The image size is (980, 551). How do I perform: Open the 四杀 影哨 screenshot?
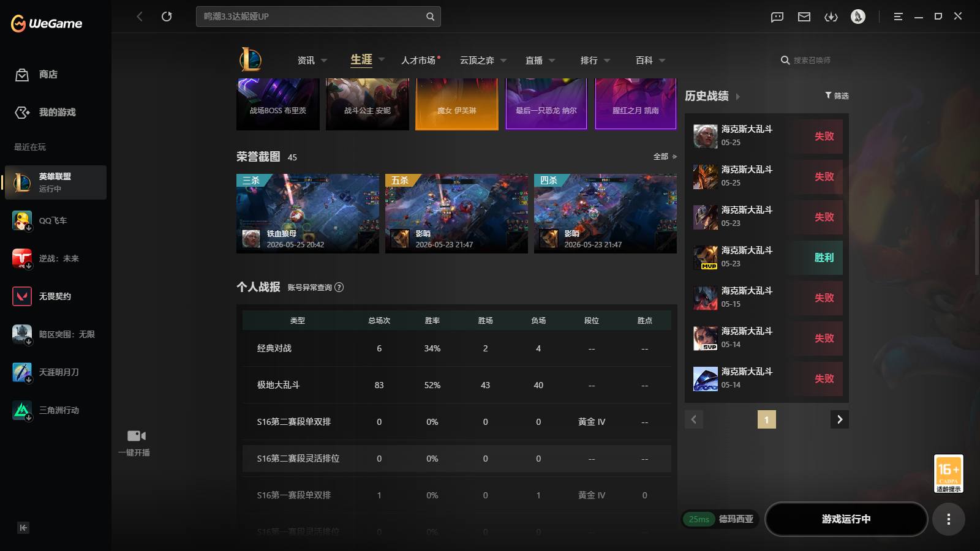(x=605, y=214)
